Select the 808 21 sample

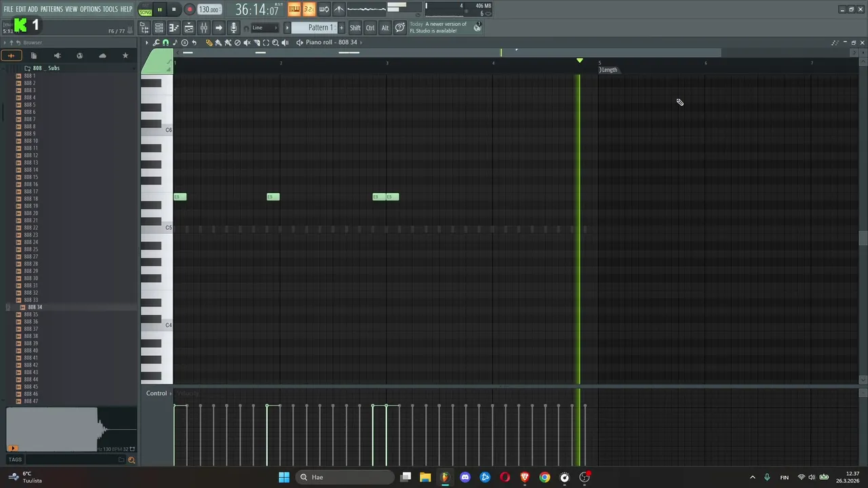31,220
